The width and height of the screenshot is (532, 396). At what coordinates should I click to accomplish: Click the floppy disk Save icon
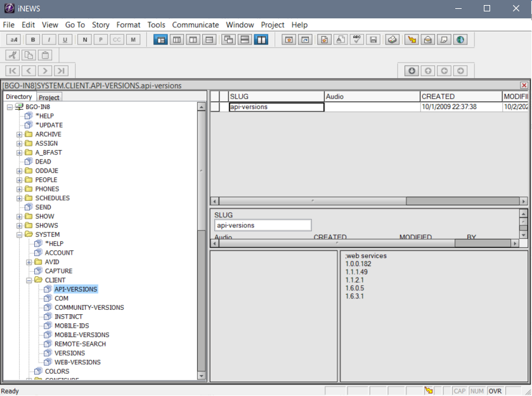[x=373, y=39]
